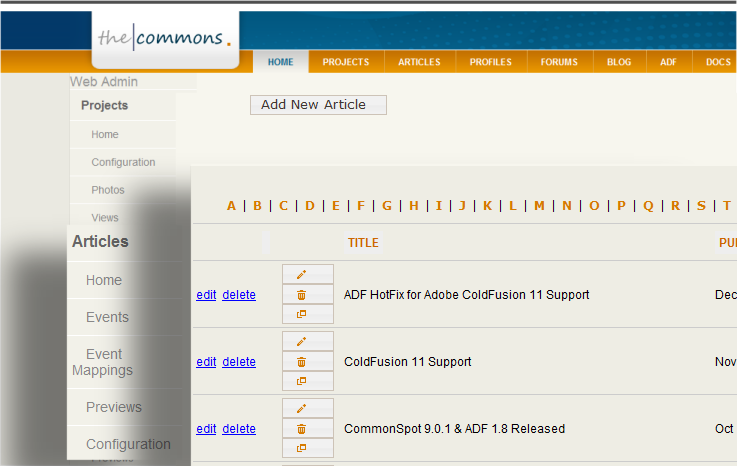Filter articles by letter B
Viewport: 737px width, 466px height.
257,205
